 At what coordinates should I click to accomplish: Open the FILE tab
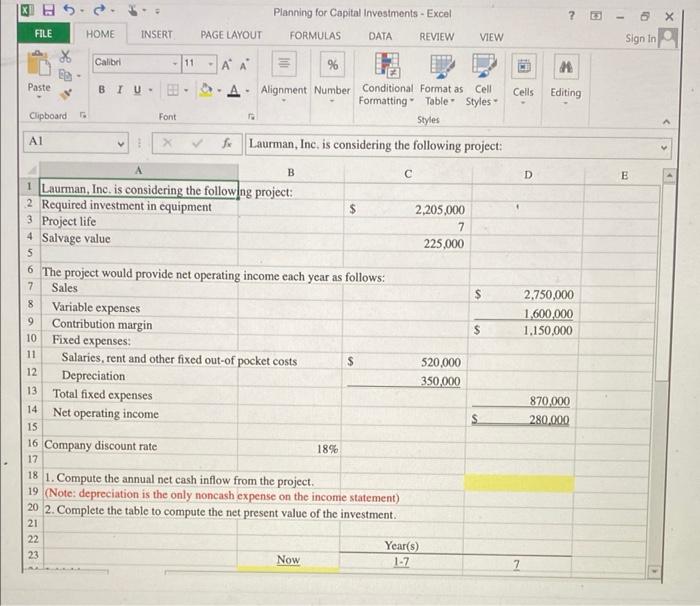coord(43,33)
